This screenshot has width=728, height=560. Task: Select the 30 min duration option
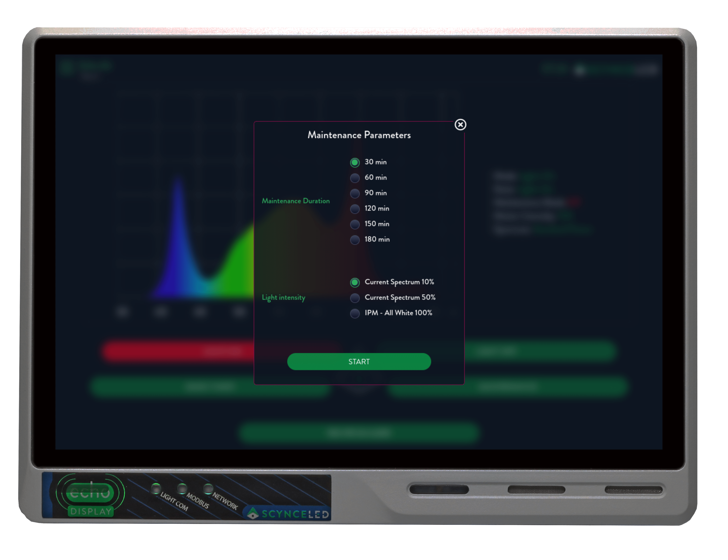point(355,162)
